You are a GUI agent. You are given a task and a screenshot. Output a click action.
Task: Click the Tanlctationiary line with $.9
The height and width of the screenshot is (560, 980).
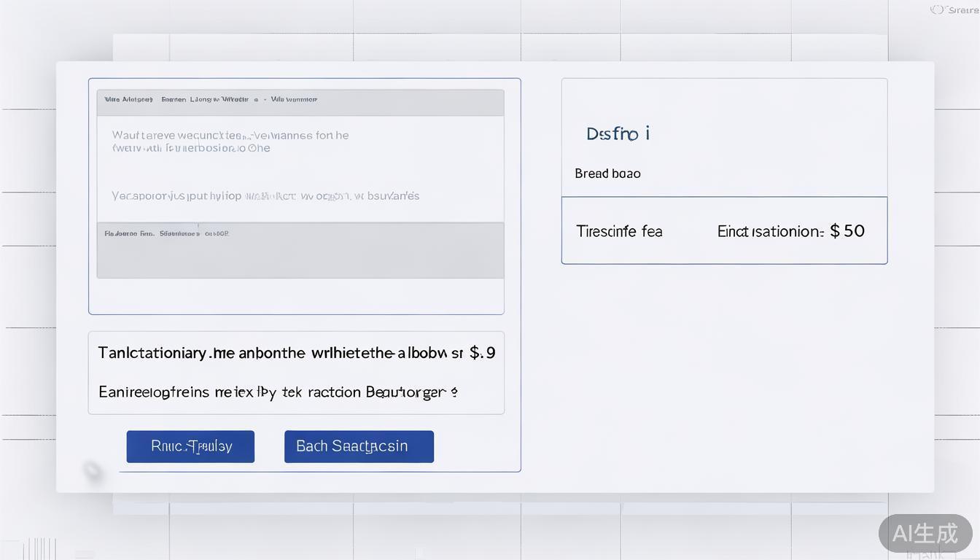point(296,353)
